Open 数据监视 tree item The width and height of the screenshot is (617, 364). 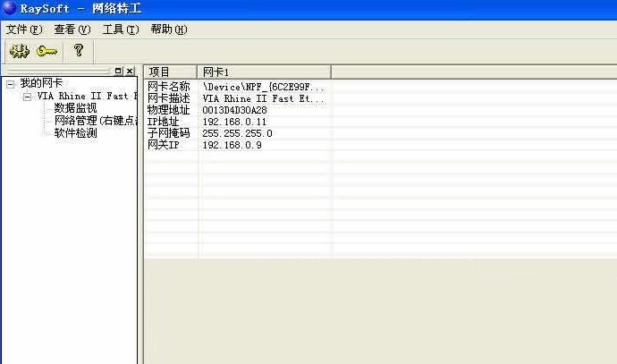[75, 108]
